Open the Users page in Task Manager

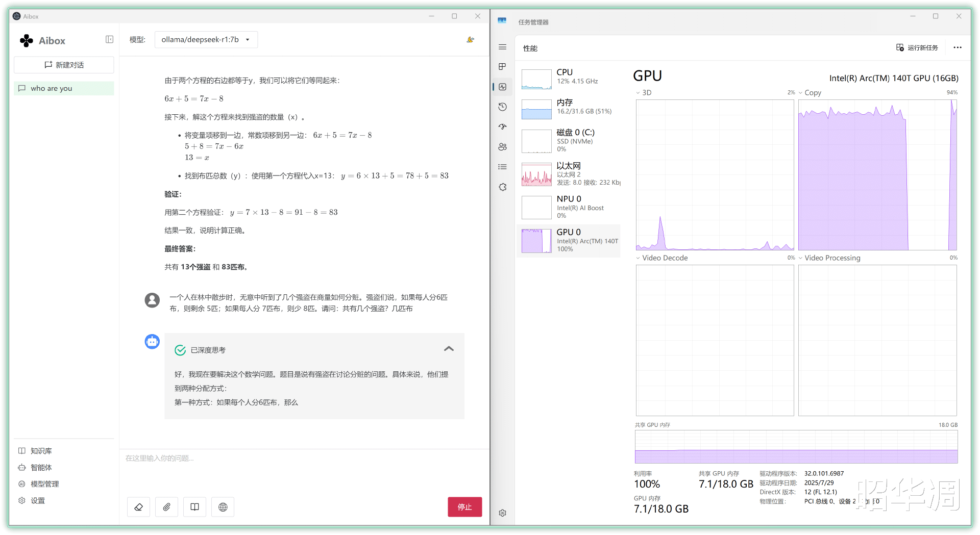click(x=503, y=147)
